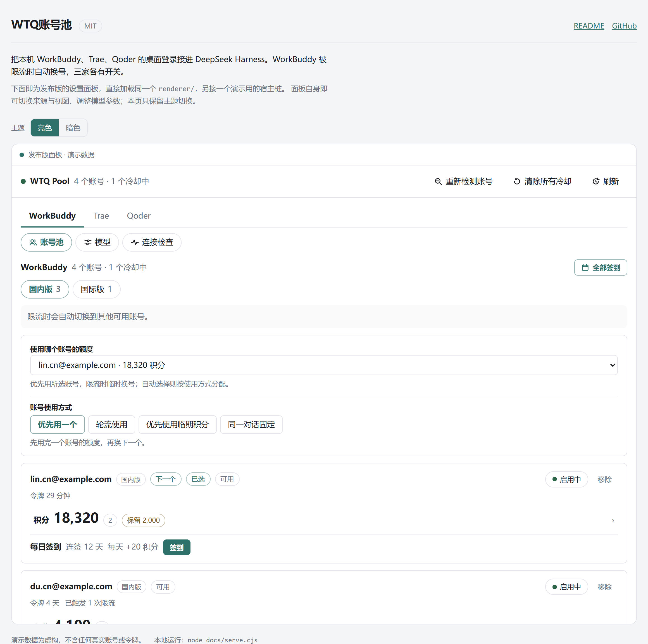Open the GitHub link

pyautogui.click(x=624, y=26)
